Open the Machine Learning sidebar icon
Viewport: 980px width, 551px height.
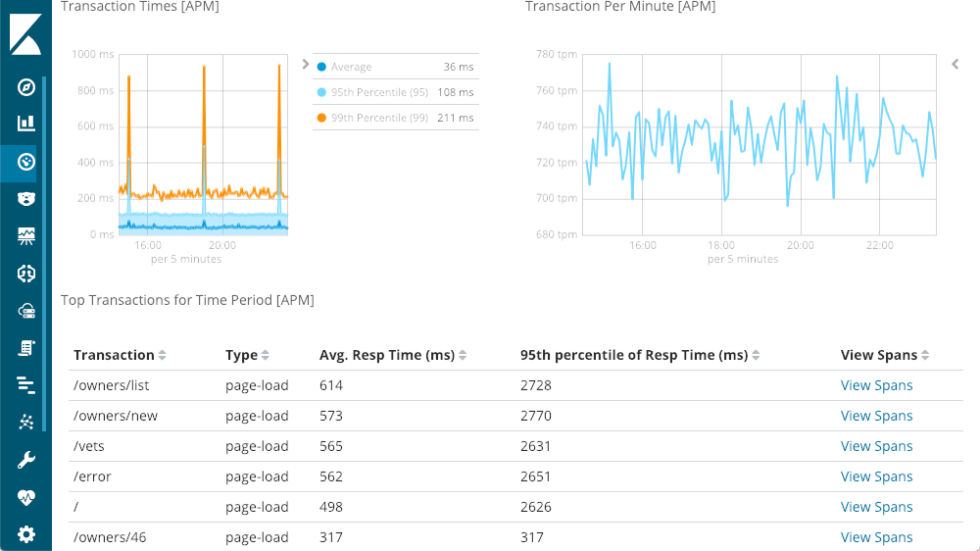click(x=26, y=274)
